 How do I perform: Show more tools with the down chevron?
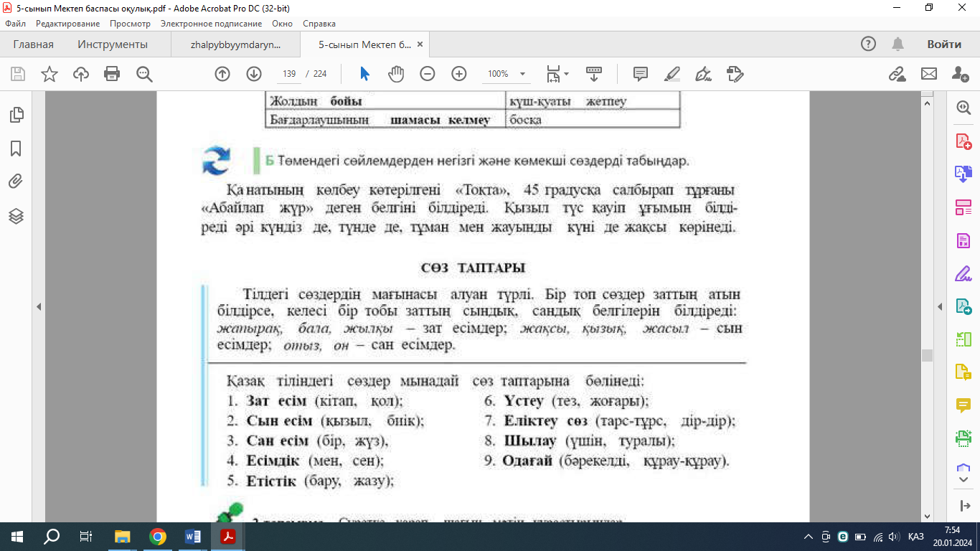click(x=963, y=479)
